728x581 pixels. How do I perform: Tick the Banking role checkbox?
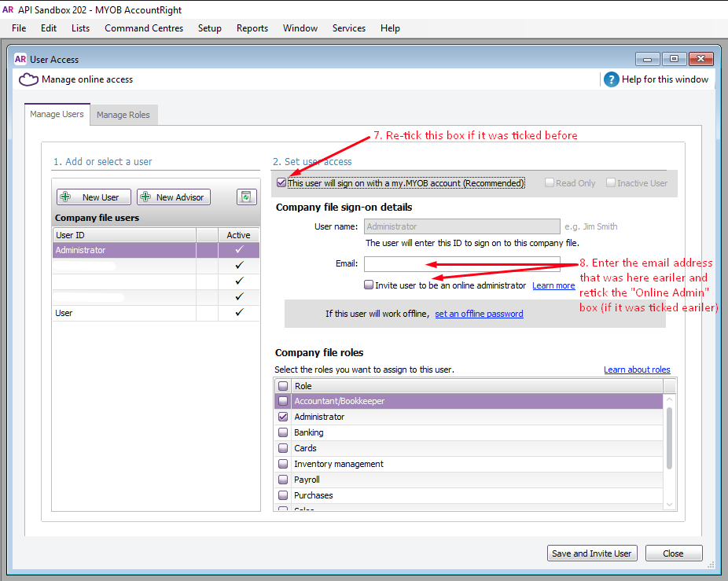283,432
